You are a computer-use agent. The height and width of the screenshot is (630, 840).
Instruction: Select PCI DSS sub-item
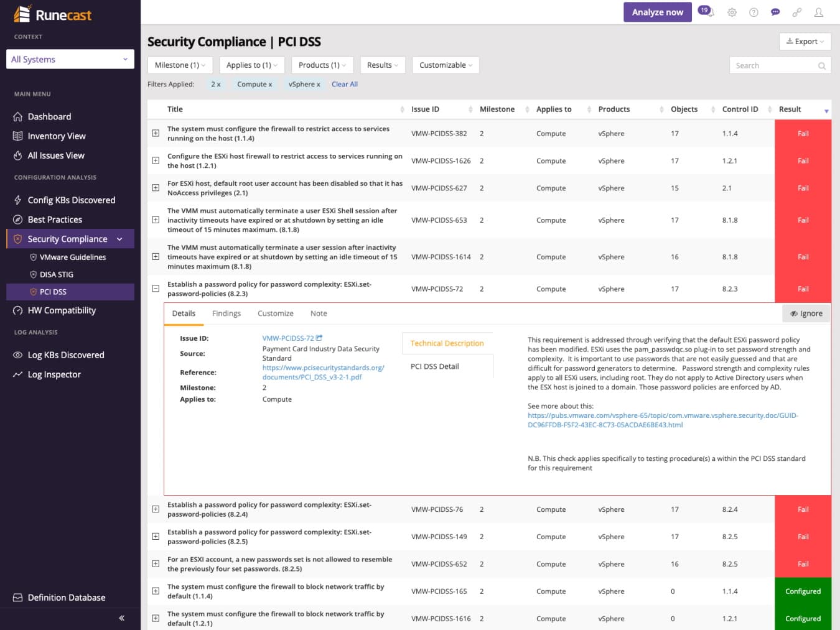point(70,292)
